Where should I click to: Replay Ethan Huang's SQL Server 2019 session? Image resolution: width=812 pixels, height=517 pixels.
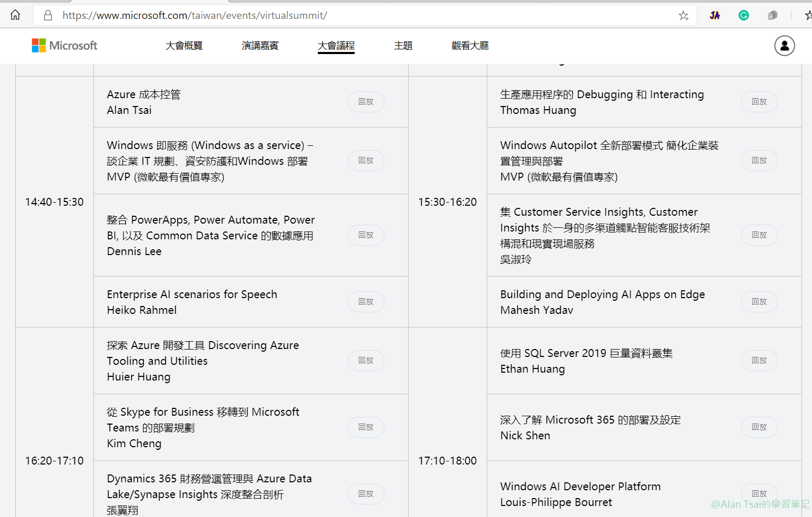[x=760, y=361]
